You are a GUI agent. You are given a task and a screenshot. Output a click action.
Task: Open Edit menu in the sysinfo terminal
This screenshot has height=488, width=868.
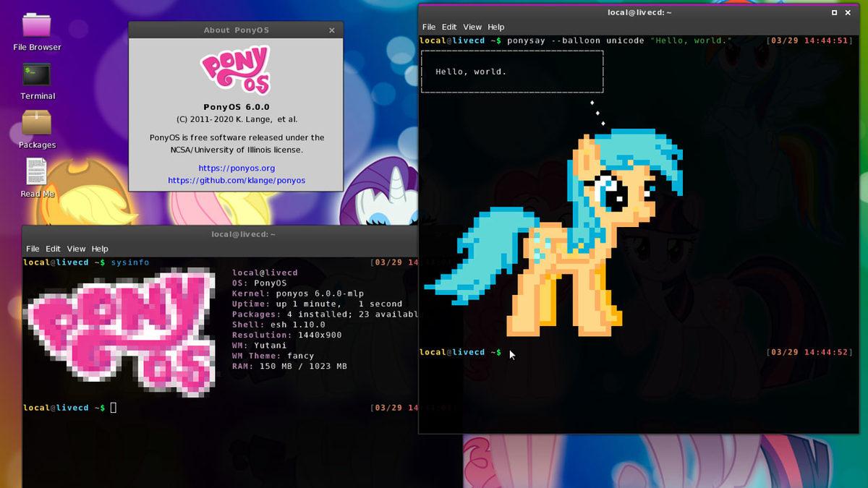tap(54, 249)
